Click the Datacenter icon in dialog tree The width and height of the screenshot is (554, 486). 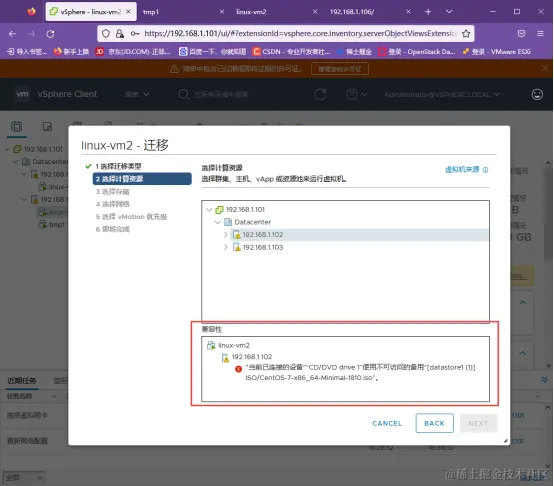[x=228, y=222]
